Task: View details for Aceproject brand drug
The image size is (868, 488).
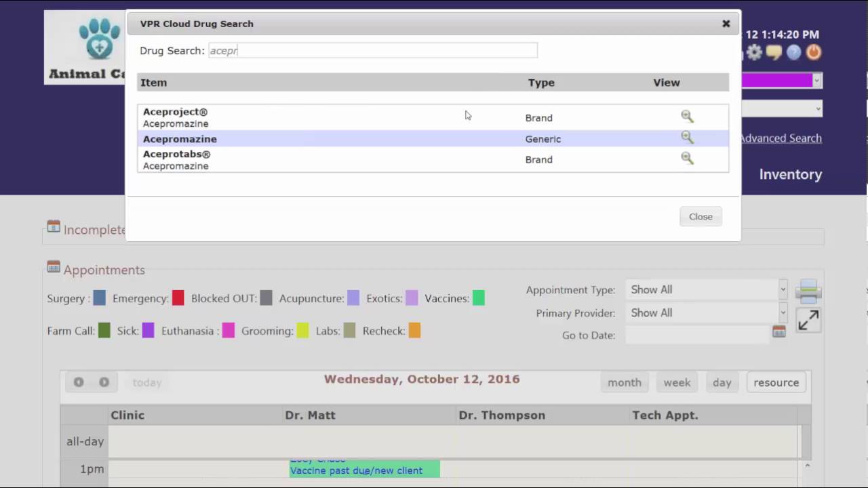Action: [687, 117]
